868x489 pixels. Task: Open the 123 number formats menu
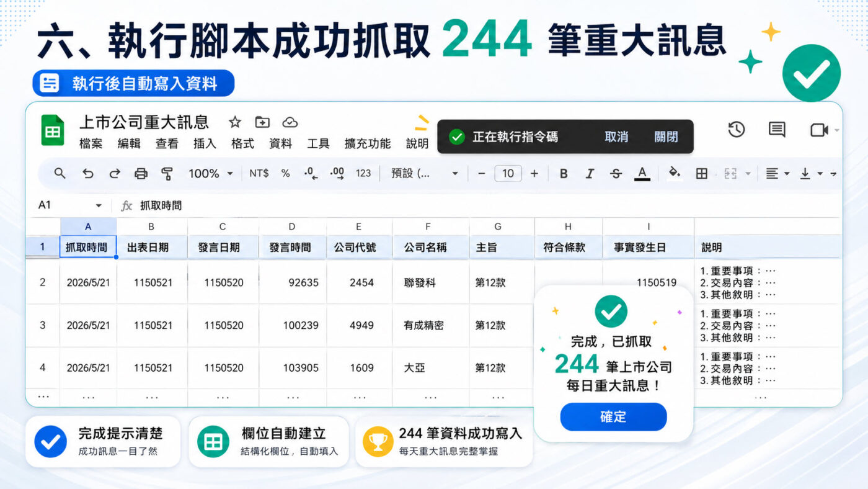(363, 174)
